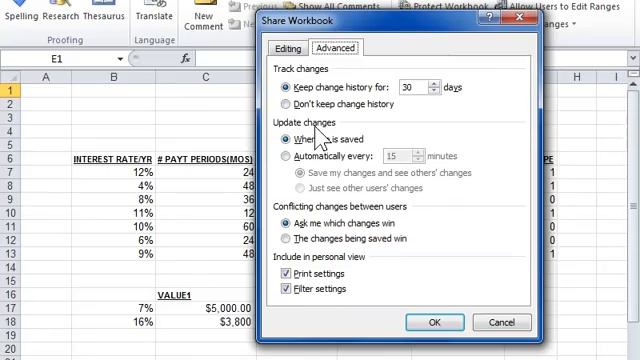Uncheck Print settings checkbox
The height and width of the screenshot is (360, 640).
click(x=286, y=273)
